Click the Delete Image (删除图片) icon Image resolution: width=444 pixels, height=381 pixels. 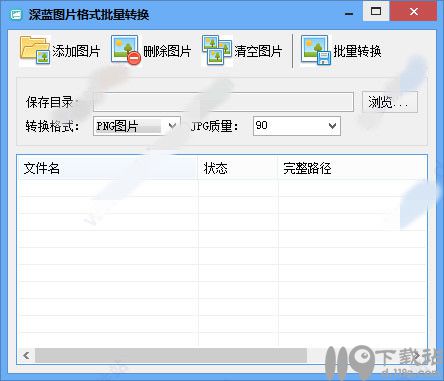point(126,50)
